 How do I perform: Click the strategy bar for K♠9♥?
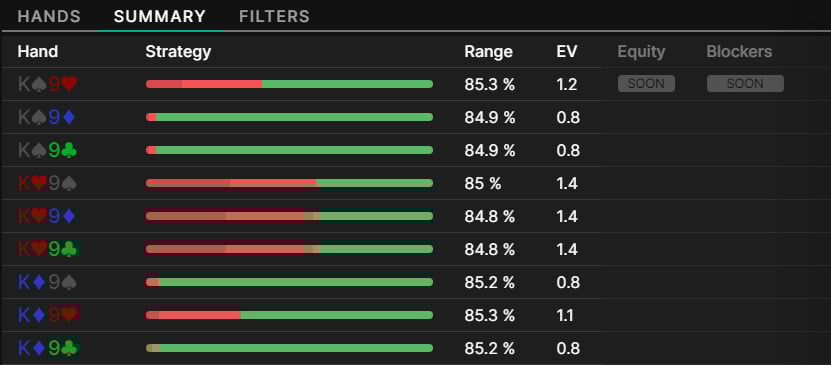289,84
